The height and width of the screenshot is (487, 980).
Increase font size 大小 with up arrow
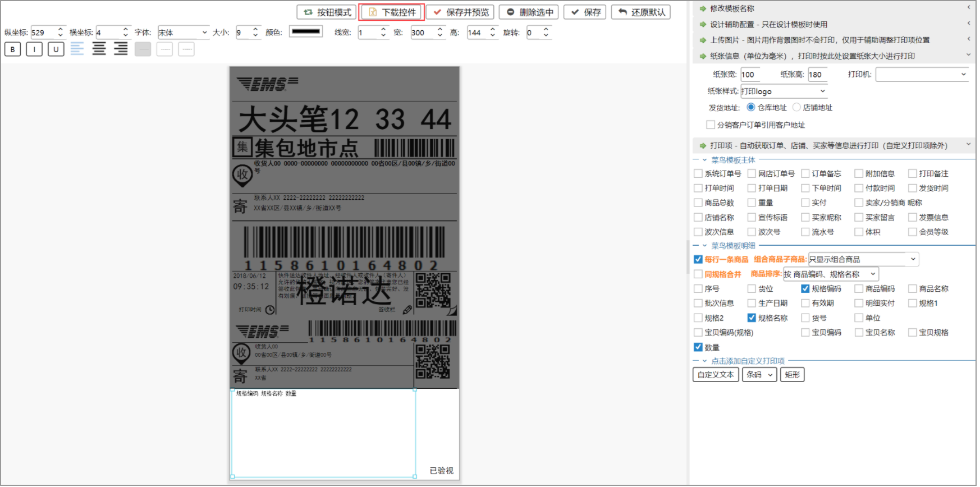pos(256,29)
